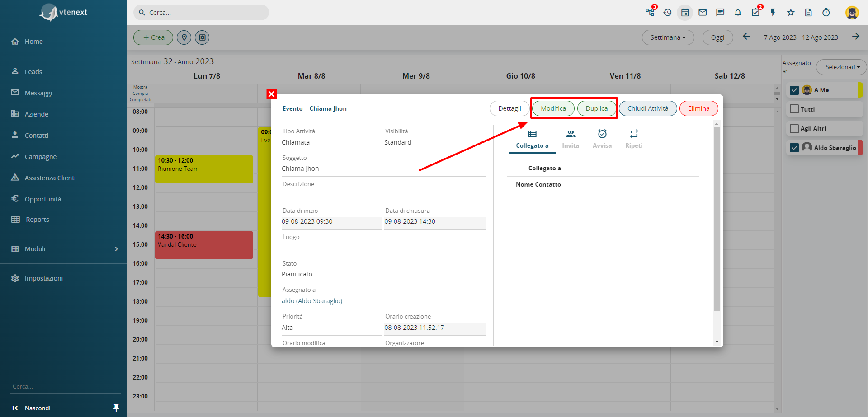This screenshot has height=417, width=868.
Task: Click the Elimina button
Action: click(699, 108)
